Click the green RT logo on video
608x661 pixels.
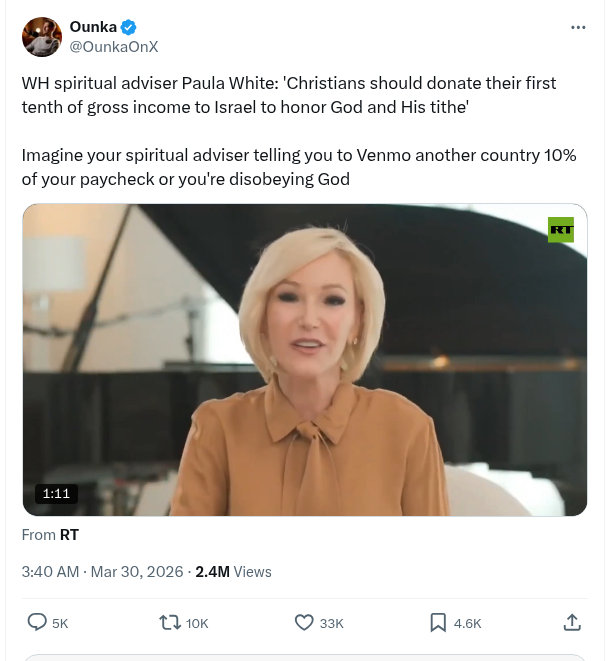(561, 230)
